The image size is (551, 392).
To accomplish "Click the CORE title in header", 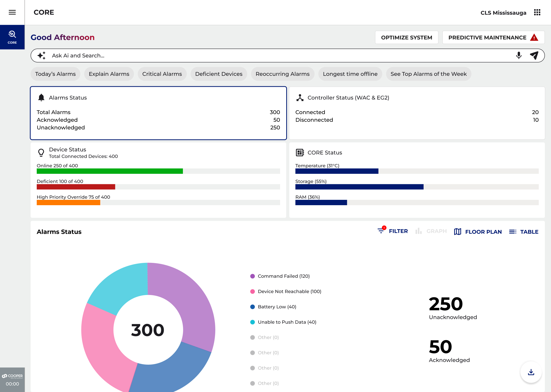I will point(44,12).
